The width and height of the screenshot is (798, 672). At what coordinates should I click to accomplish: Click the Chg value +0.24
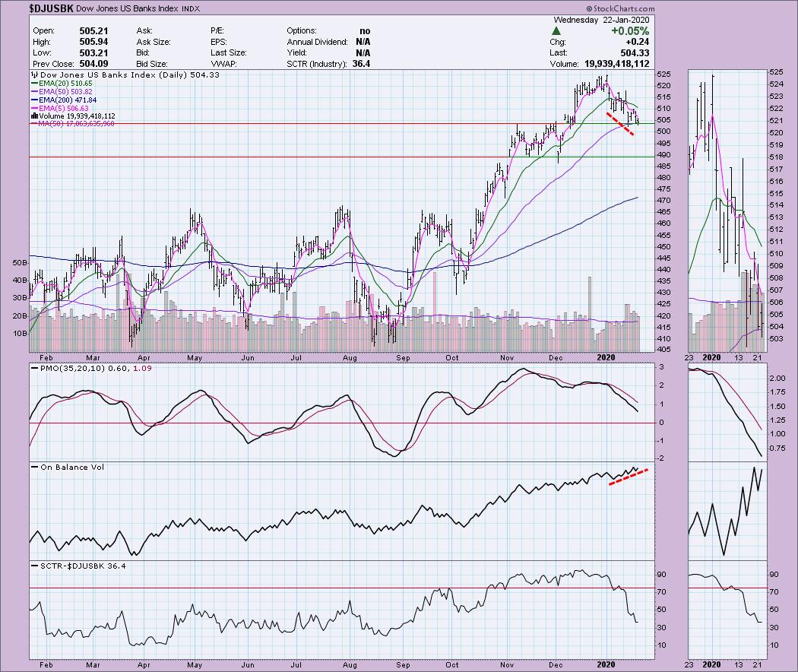[x=637, y=42]
